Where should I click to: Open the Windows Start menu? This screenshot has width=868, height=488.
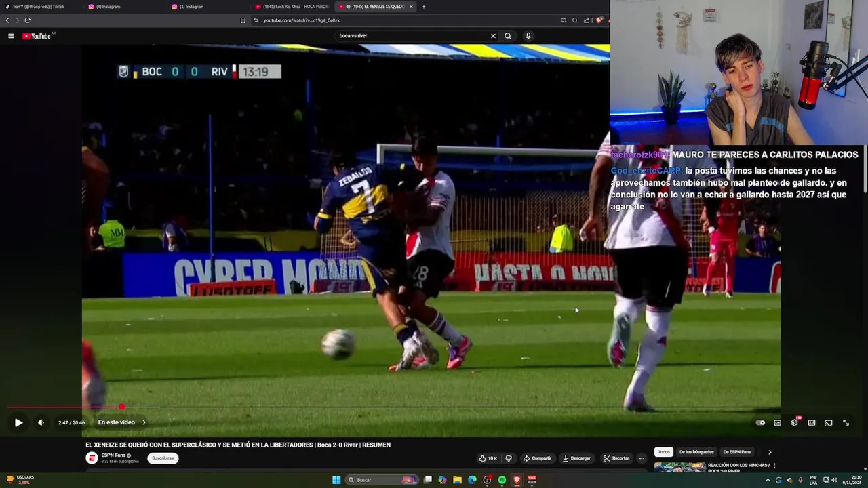click(x=336, y=480)
